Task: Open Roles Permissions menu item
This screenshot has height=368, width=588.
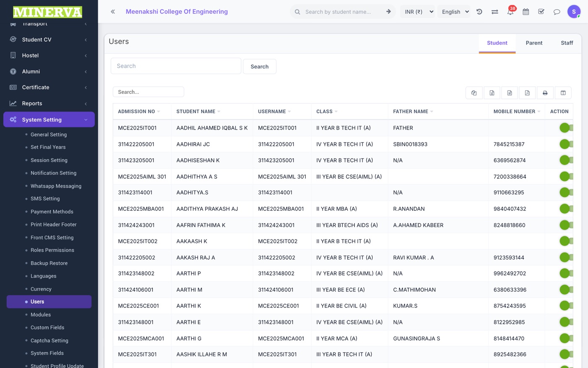Action: [52, 250]
